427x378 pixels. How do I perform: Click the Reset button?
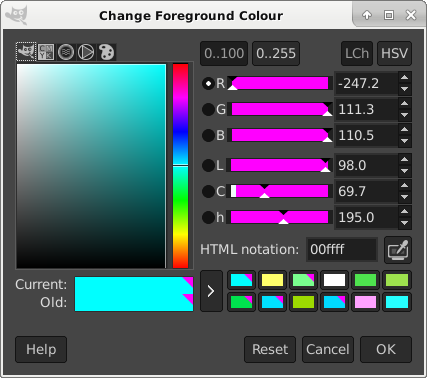coord(270,349)
